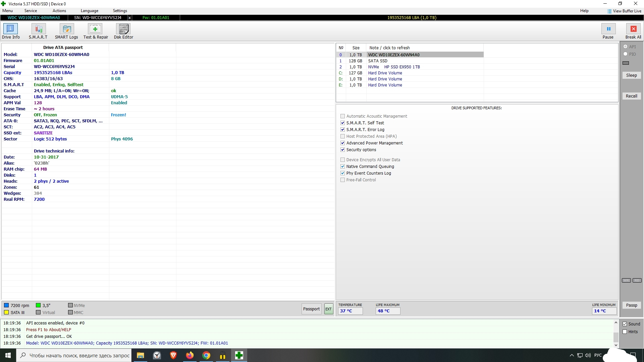Open the Menu menu
This screenshot has height=362, width=644.
coord(7,11)
